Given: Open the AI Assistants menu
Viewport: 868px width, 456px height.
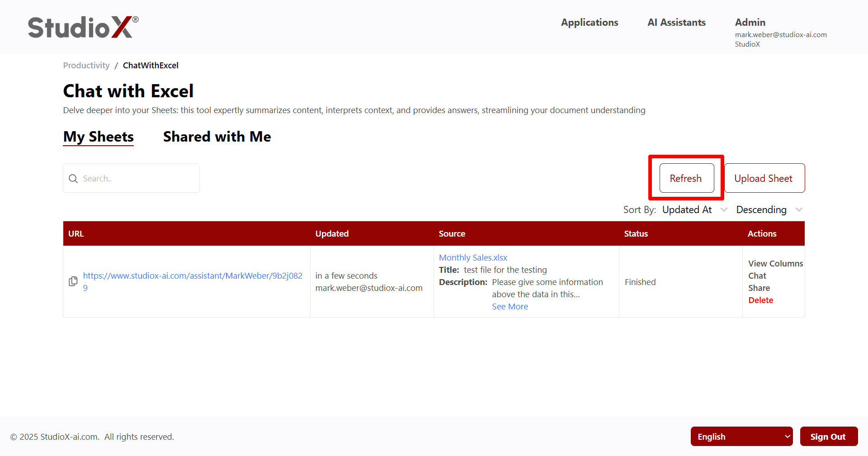Looking at the screenshot, I should tap(676, 23).
